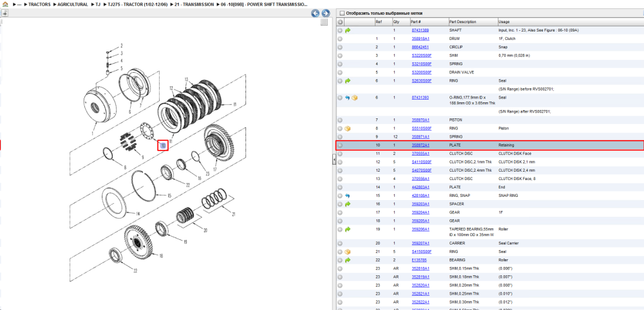
Task: Select 'Seal Carrier' usage text
Action: coord(509,243)
